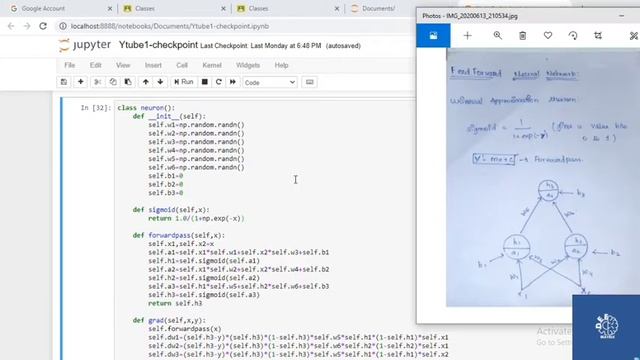Open the File menu in Jupyter
This screenshot has width=640, height=360.
pyautogui.click(x=69, y=65)
